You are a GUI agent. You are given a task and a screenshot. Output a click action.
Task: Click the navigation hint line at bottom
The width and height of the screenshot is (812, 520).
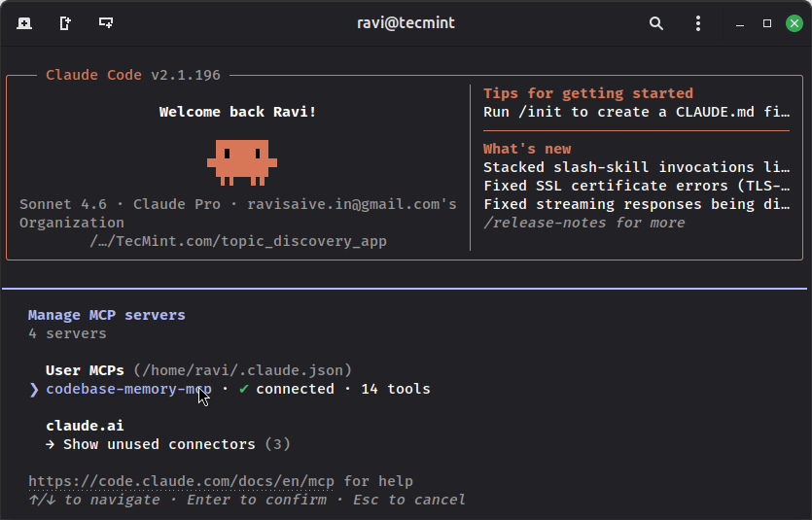pos(247,500)
